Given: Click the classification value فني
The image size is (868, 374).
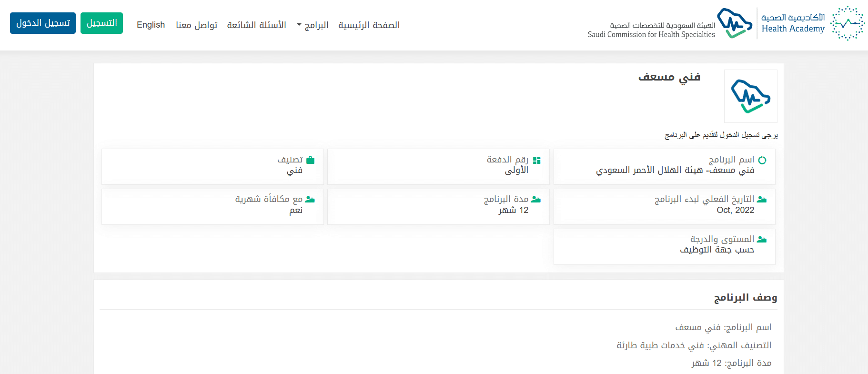Looking at the screenshot, I should pyautogui.click(x=294, y=171).
